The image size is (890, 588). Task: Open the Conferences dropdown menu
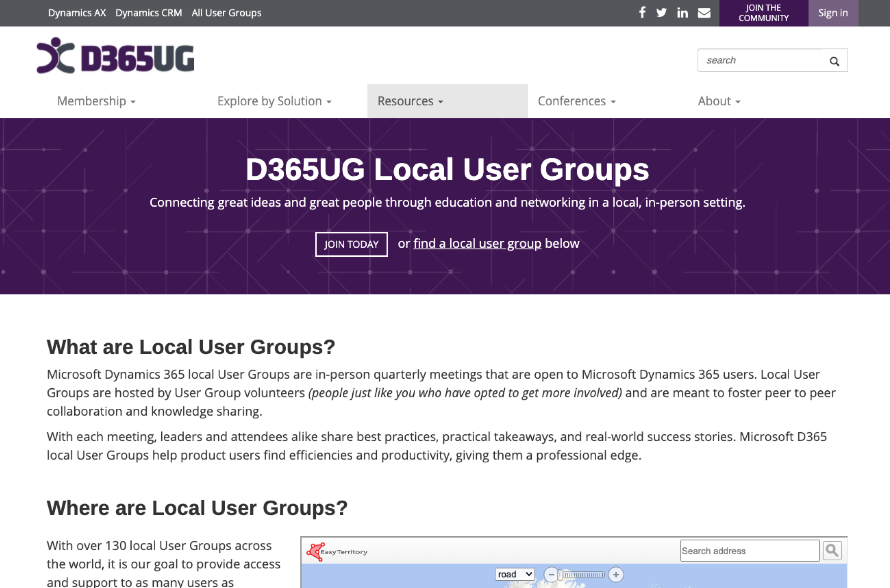(576, 101)
